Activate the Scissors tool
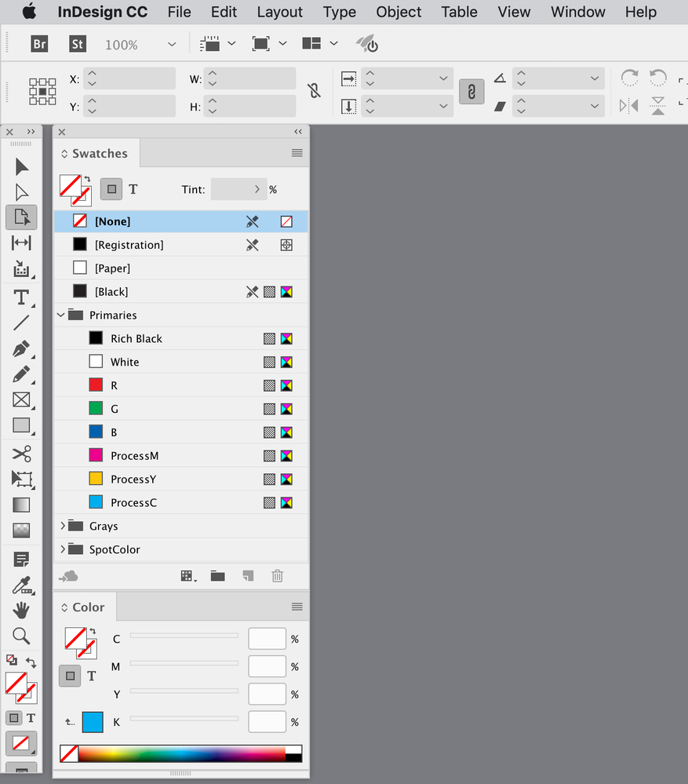This screenshot has width=688, height=784. 21,453
